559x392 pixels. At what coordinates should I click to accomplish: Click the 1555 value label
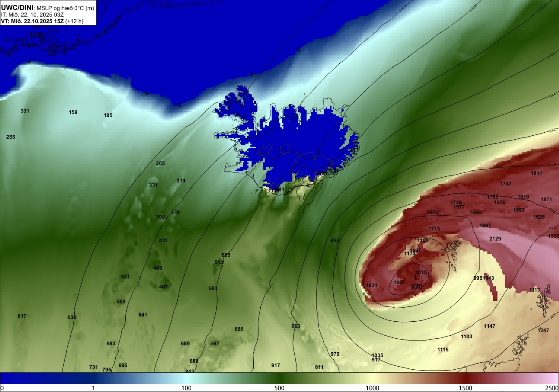(x=475, y=213)
